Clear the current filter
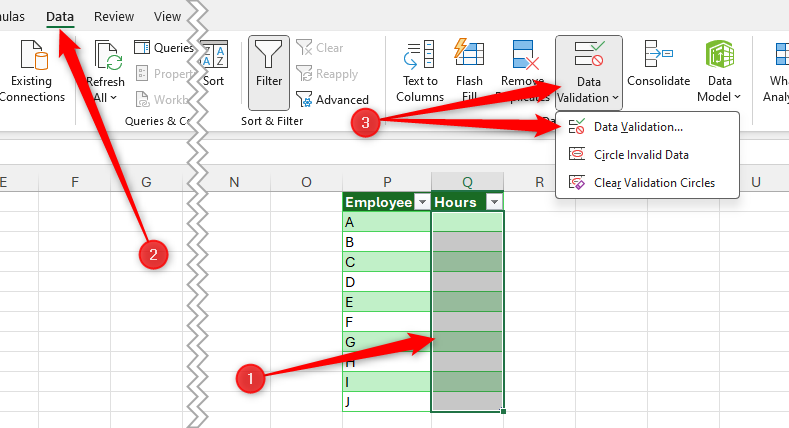Viewport: 789px width, 428px height. 320,48
